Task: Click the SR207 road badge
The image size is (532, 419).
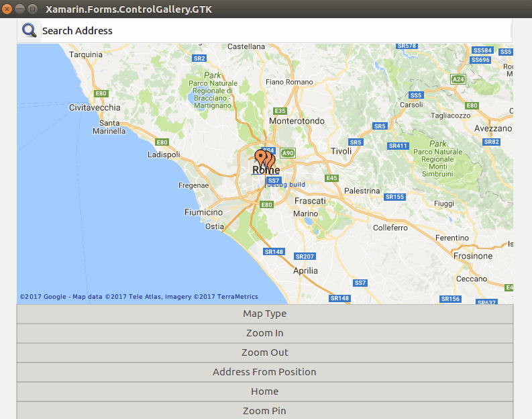Action: point(305,257)
